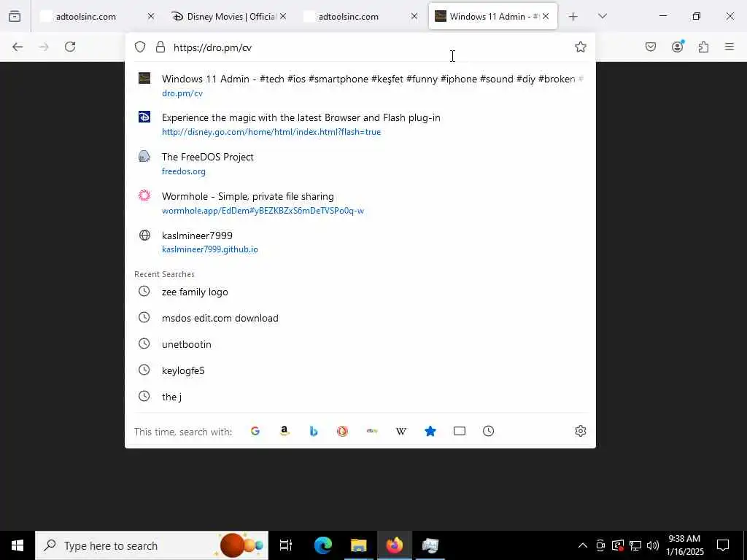Select recent search keylogfe5
The height and width of the screenshot is (560, 747).
pyautogui.click(x=360, y=370)
